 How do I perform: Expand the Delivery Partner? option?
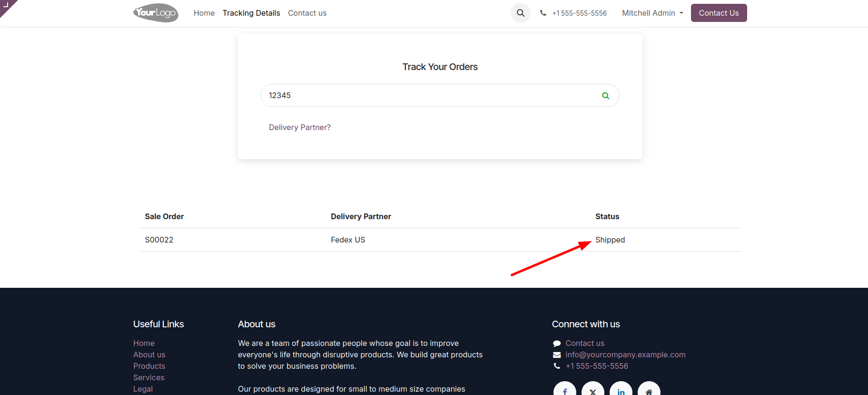[300, 127]
